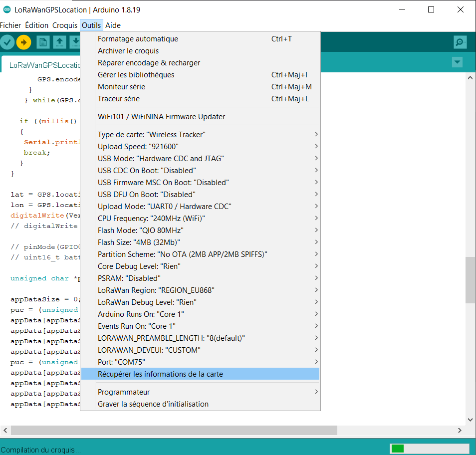Click the 'unsigned char' code line
The image size is (476, 455).
[x=45, y=279]
